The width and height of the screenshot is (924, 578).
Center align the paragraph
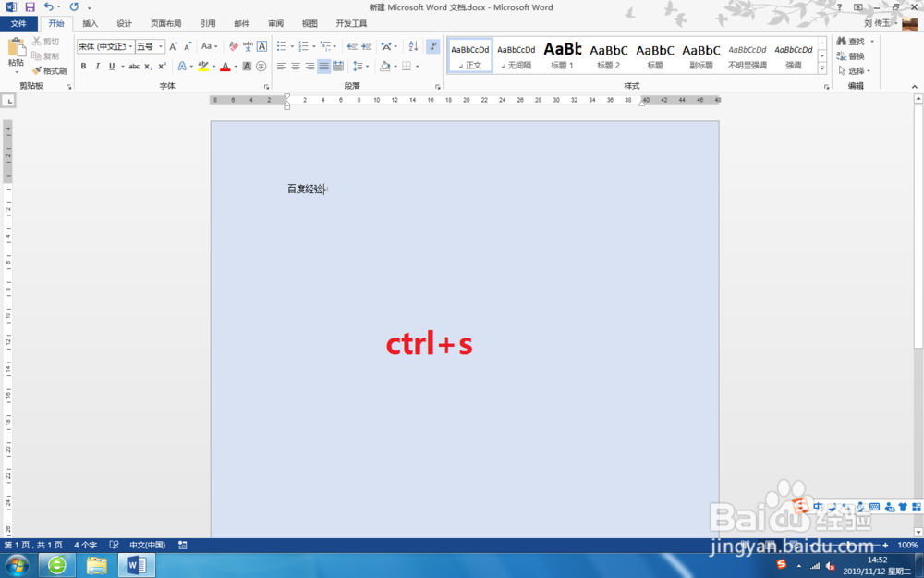coord(295,66)
